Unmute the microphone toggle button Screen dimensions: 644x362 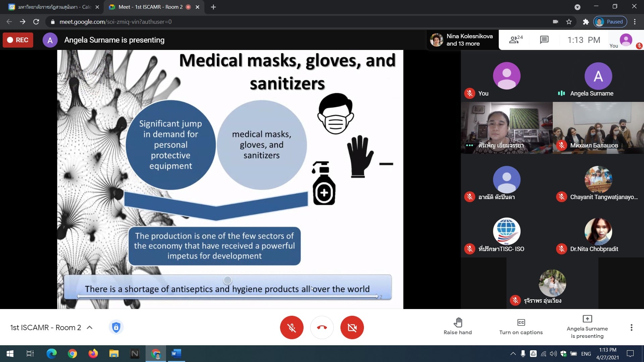[x=291, y=327]
